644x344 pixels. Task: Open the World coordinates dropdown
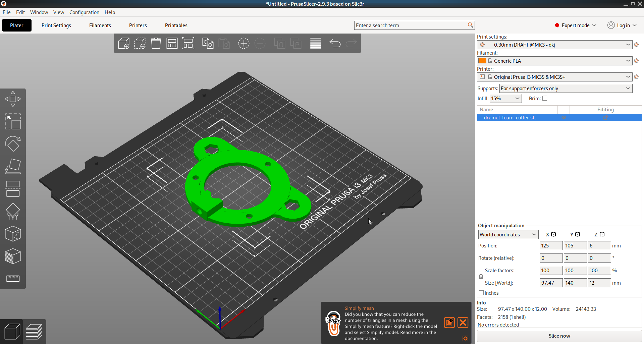tap(508, 234)
